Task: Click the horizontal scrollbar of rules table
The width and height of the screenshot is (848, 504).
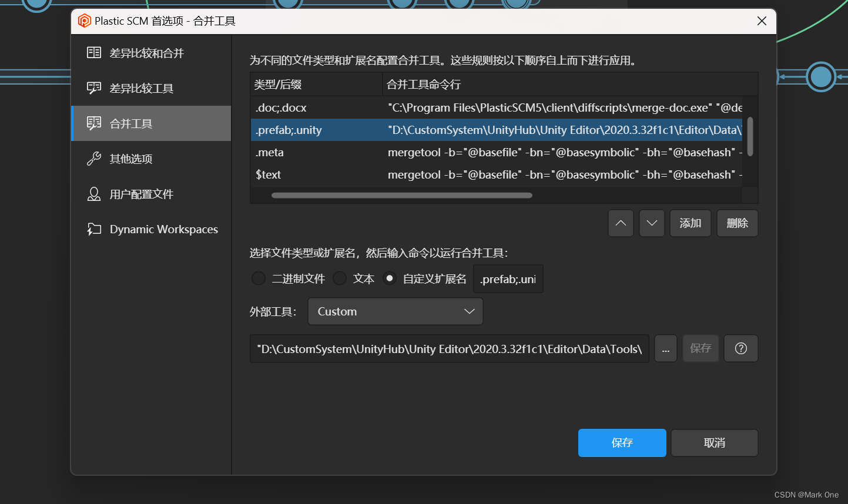Action: click(x=402, y=196)
